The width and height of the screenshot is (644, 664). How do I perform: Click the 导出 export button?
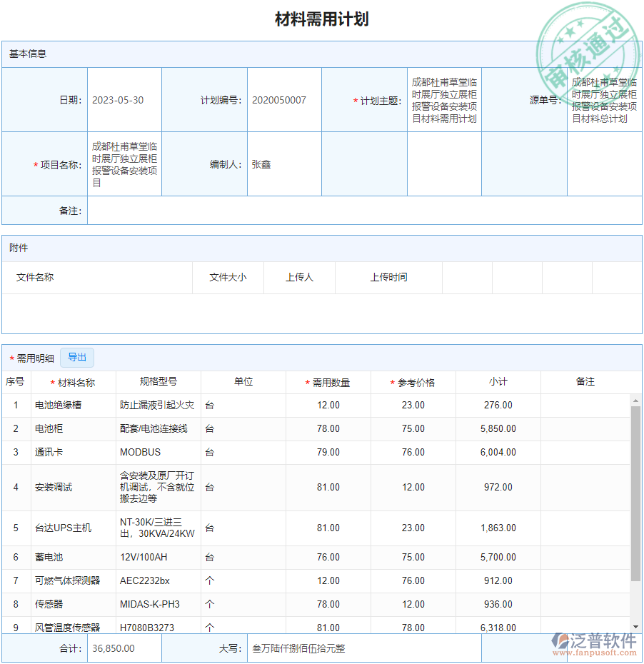[77, 357]
